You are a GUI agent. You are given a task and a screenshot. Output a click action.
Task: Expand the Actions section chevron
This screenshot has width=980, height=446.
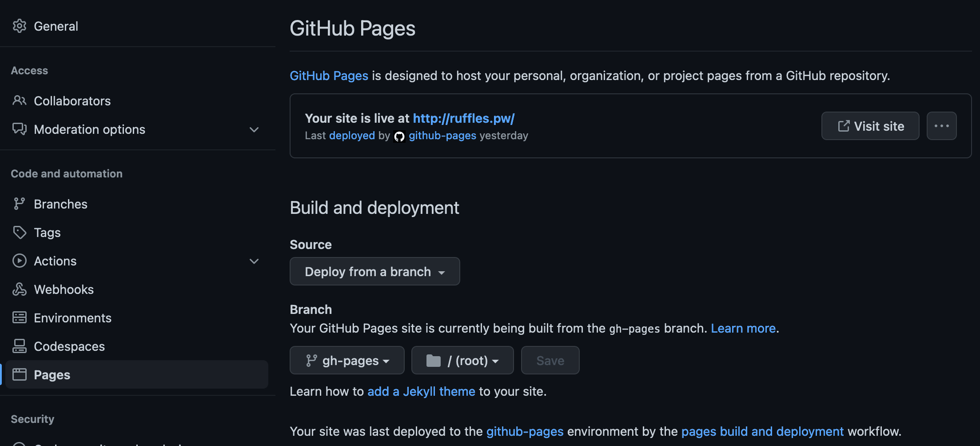pos(254,261)
